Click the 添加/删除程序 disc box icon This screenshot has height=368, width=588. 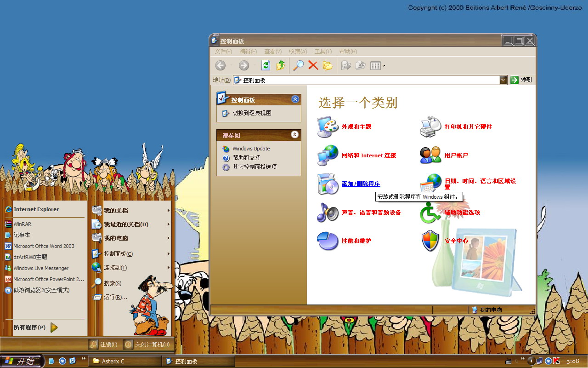pos(328,184)
